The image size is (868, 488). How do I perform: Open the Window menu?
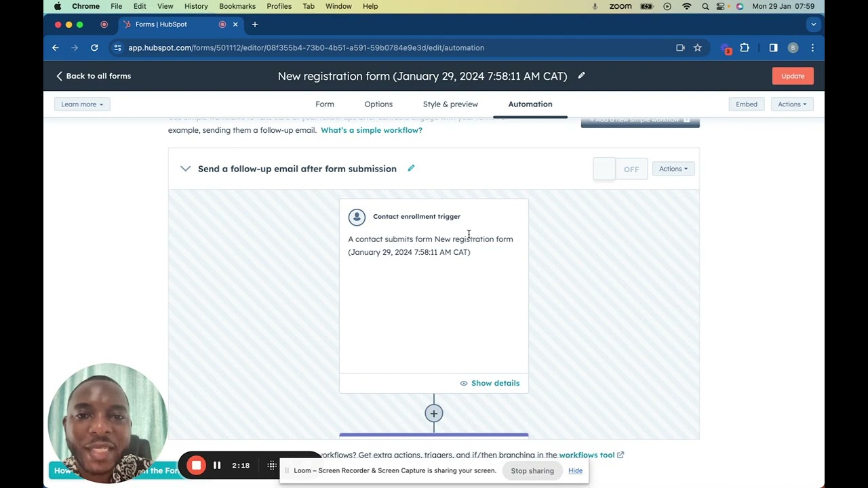click(338, 6)
